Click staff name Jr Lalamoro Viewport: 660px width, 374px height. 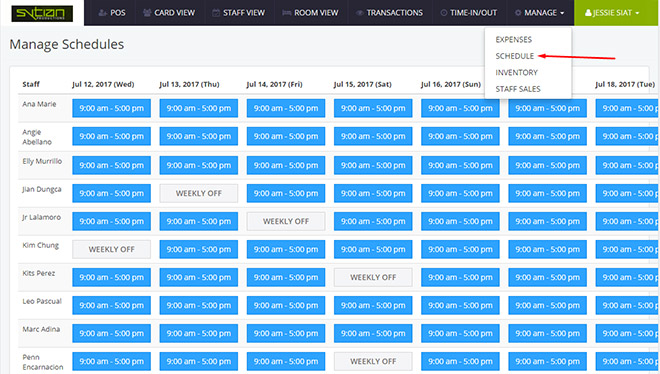[41, 217]
